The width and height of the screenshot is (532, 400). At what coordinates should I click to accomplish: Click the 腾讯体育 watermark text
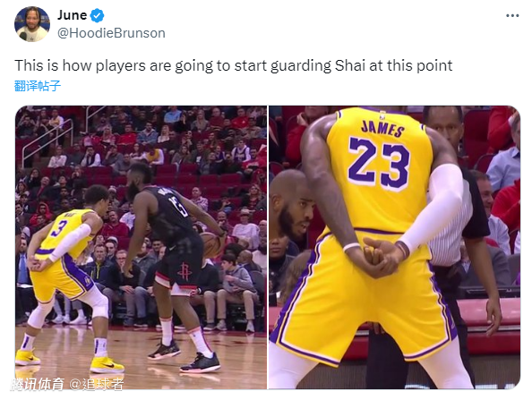pyautogui.click(x=38, y=384)
